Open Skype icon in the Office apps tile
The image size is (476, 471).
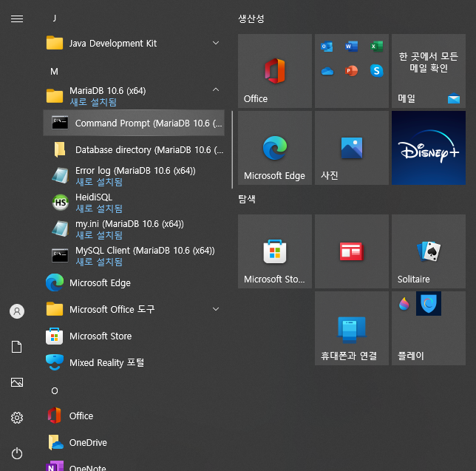pyautogui.click(x=376, y=71)
